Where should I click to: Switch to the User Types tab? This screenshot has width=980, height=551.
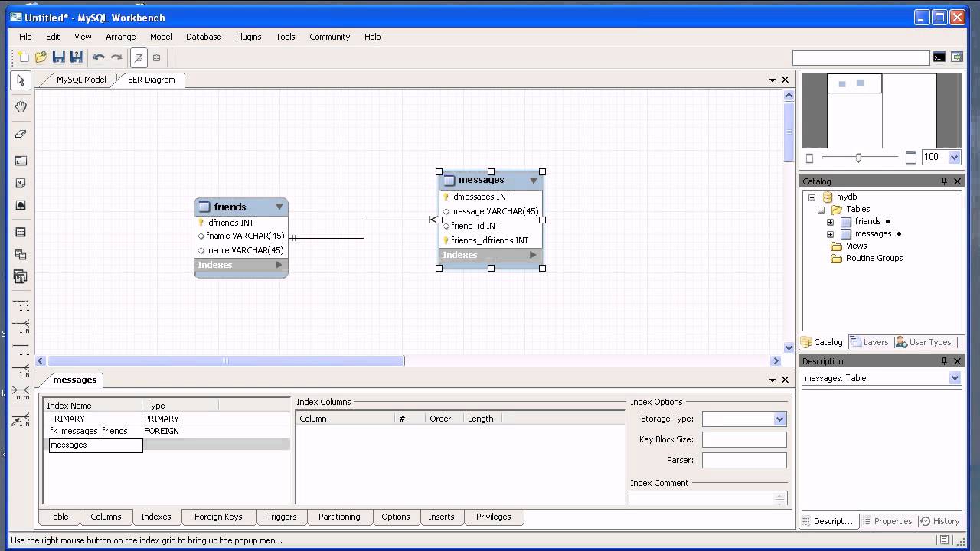tap(924, 342)
